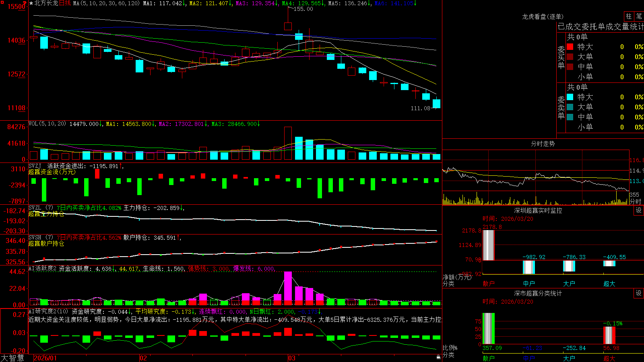Click the 日线 period label
Screen dimensions: 644x362
65,3
